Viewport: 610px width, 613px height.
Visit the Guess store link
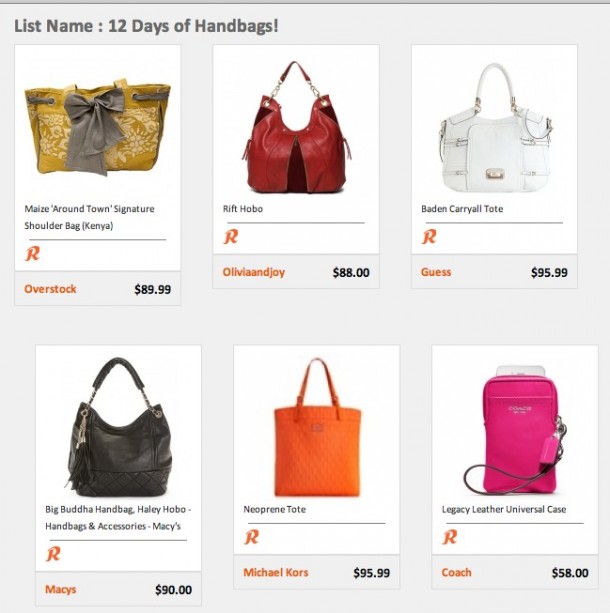click(436, 272)
